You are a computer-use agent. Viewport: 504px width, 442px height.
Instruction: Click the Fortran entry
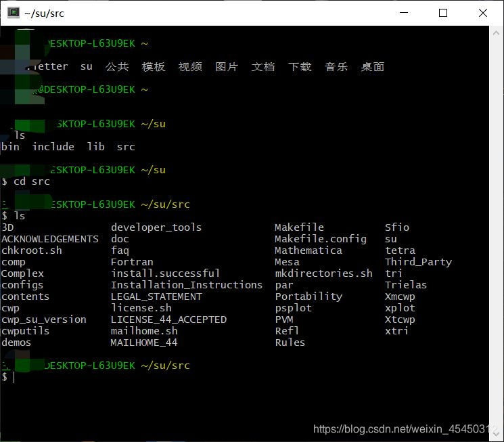pos(132,262)
